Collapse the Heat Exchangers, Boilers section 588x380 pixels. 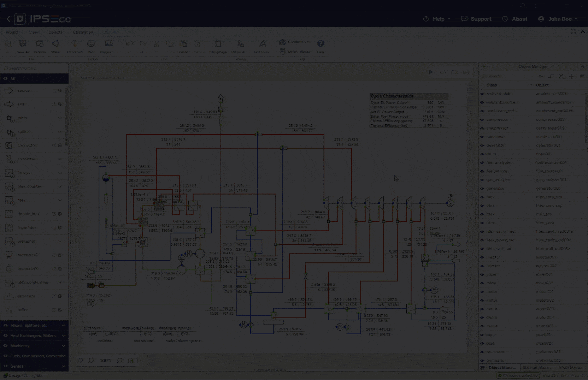[34, 336]
